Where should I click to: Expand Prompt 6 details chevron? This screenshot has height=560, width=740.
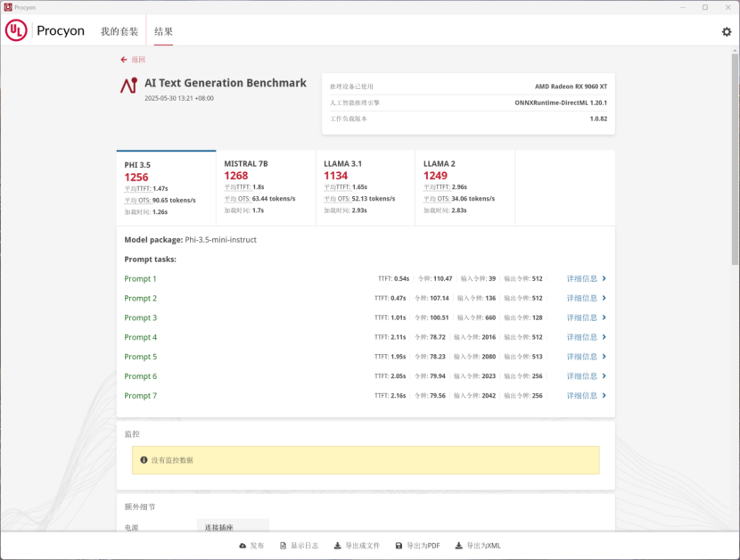pyautogui.click(x=604, y=375)
